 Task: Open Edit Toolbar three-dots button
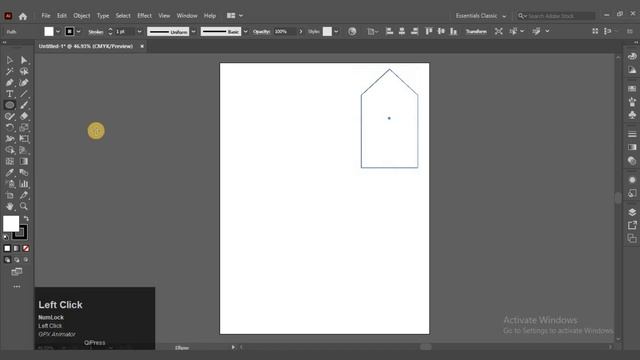[17, 287]
